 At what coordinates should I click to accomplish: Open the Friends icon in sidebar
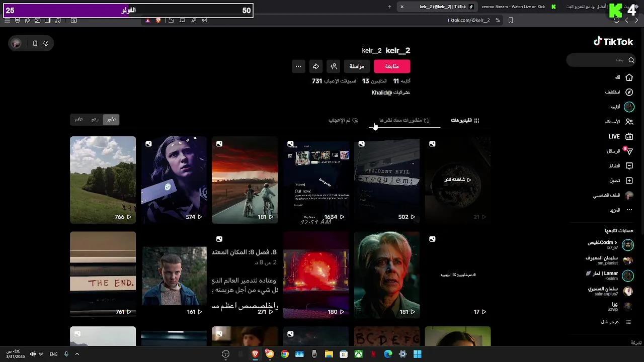[x=629, y=122]
